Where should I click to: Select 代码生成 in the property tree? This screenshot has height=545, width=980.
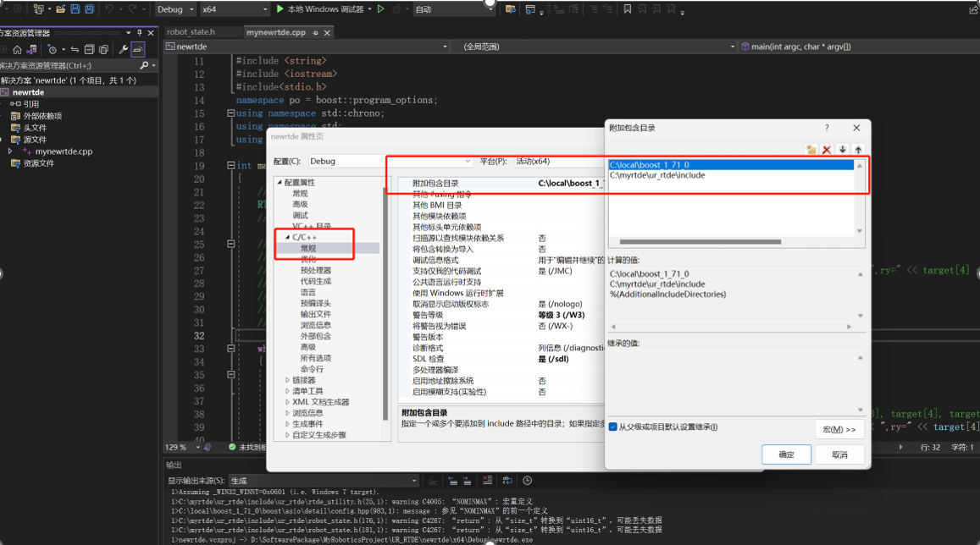(316, 281)
